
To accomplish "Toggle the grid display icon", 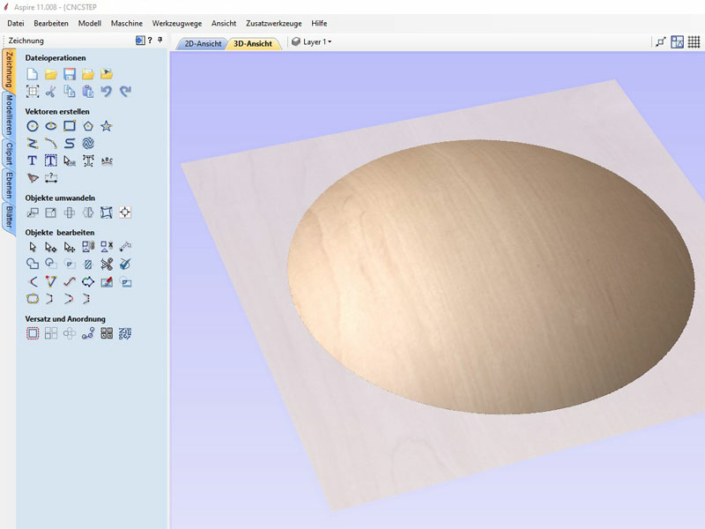I will point(694,42).
